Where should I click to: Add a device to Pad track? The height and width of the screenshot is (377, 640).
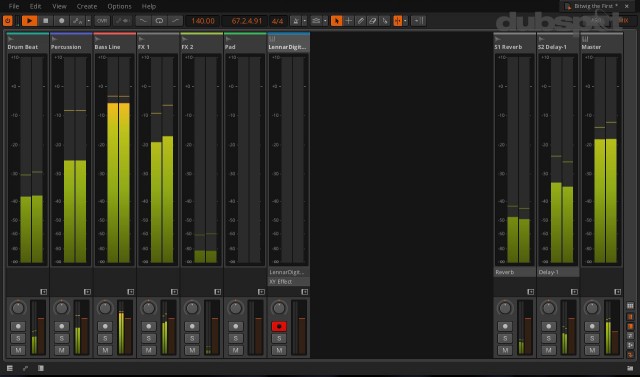261,292
